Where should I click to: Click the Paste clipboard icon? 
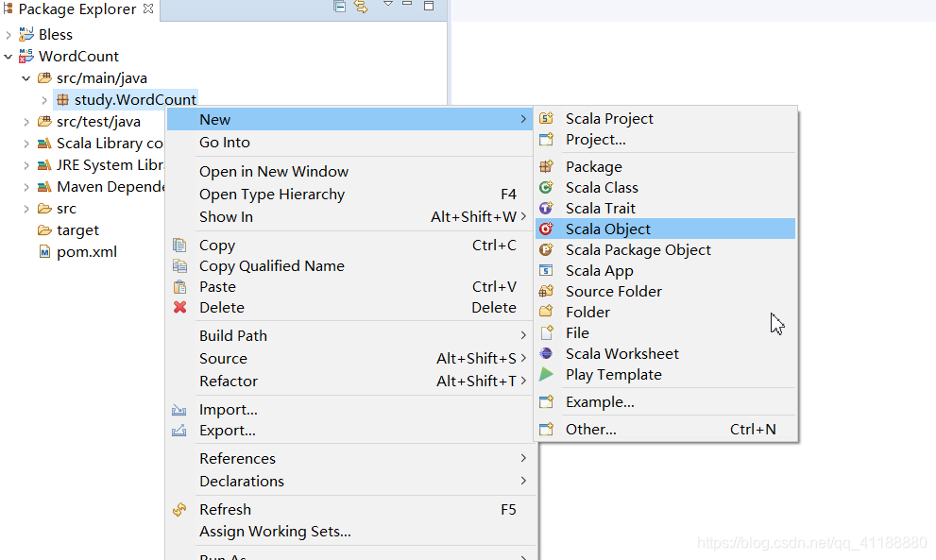tap(179, 286)
